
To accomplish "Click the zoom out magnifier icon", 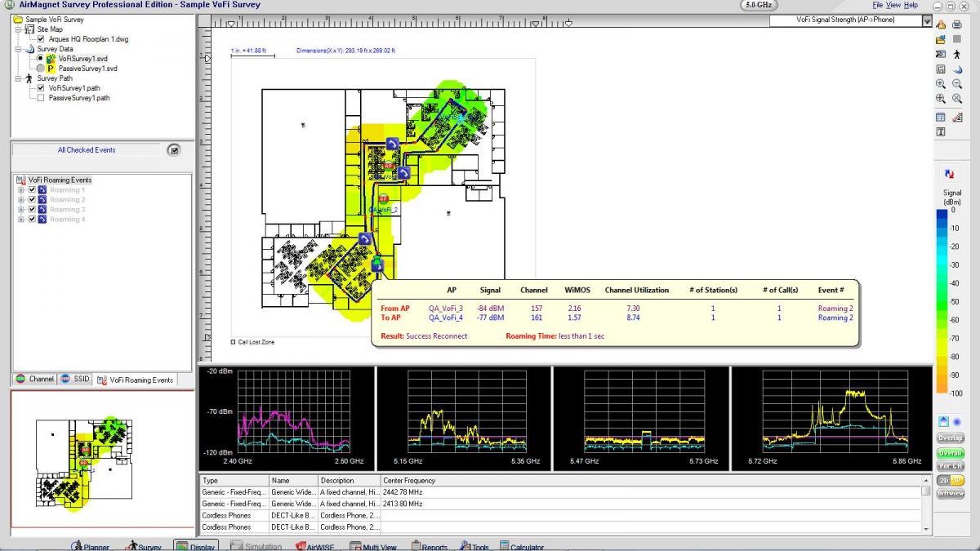I will click(x=956, y=83).
